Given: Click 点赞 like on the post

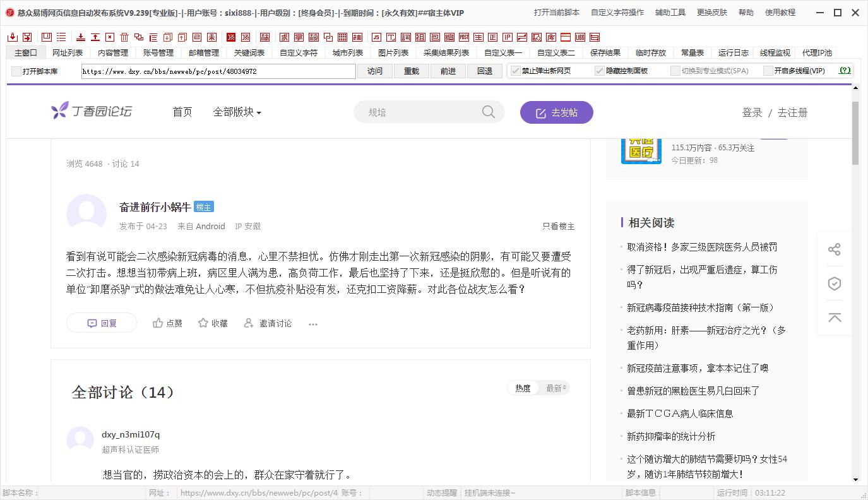Looking at the screenshot, I should pos(167,323).
